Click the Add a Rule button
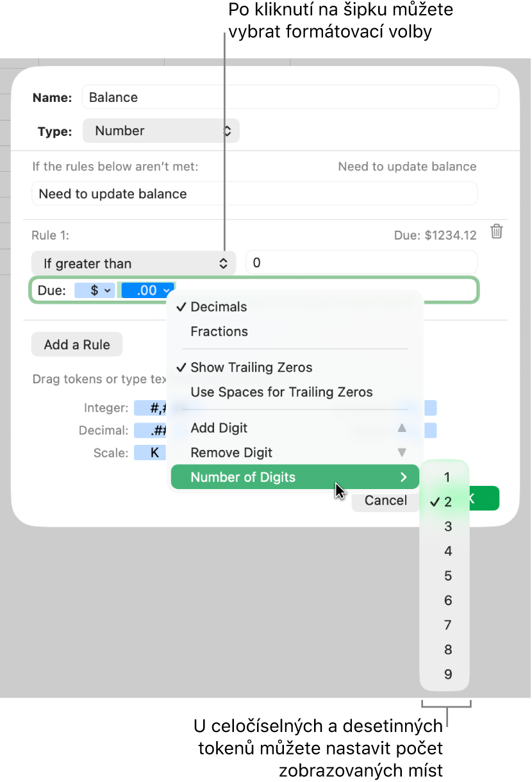The height and width of the screenshot is (782, 532). click(x=77, y=345)
